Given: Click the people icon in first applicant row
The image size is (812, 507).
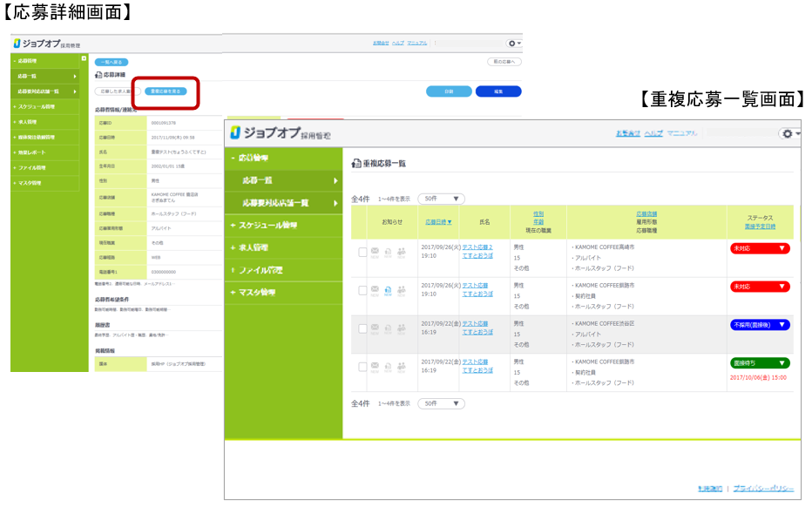Looking at the screenshot, I should coord(402,252).
